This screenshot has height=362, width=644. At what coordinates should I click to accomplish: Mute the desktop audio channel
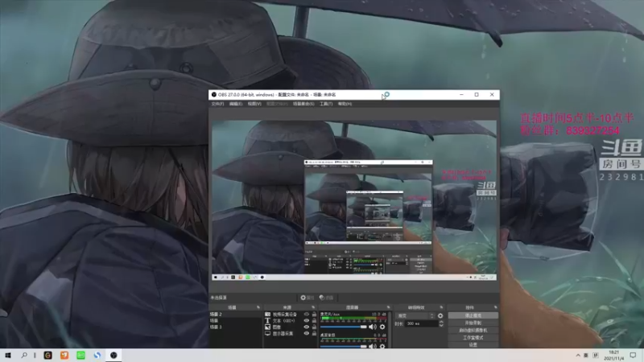pyautogui.click(x=373, y=347)
